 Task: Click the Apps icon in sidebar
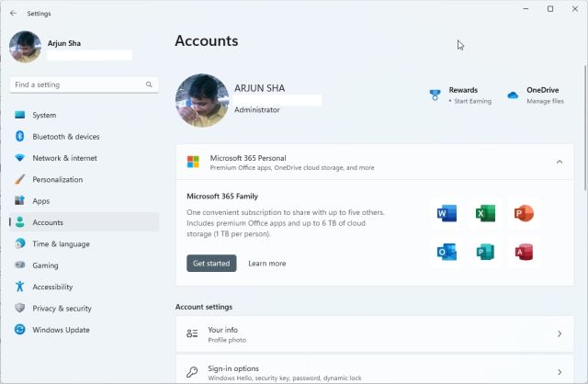tap(20, 200)
